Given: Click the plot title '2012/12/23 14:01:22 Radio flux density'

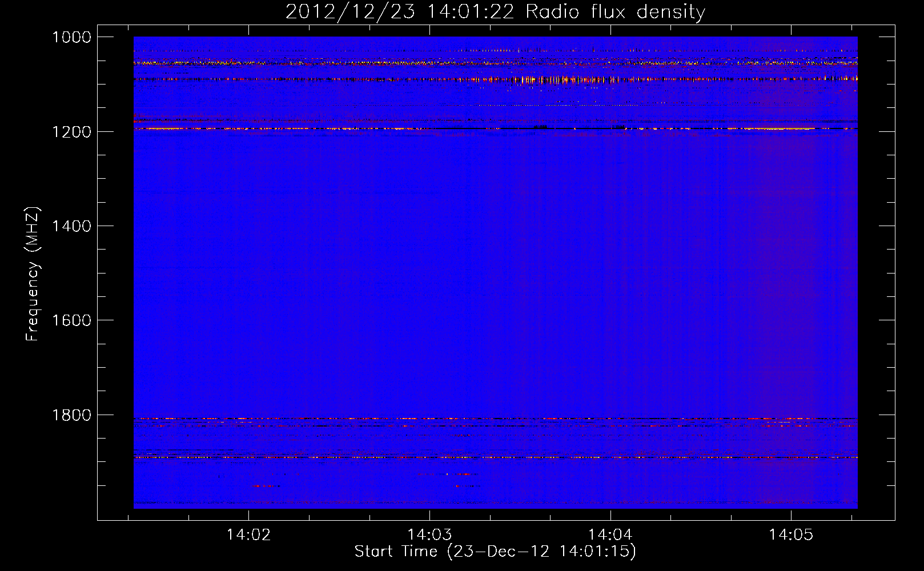Looking at the screenshot, I should (x=495, y=11).
